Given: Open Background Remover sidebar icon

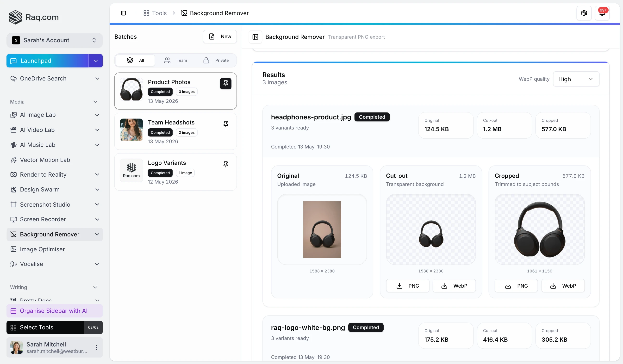Looking at the screenshot, I should pos(13,234).
